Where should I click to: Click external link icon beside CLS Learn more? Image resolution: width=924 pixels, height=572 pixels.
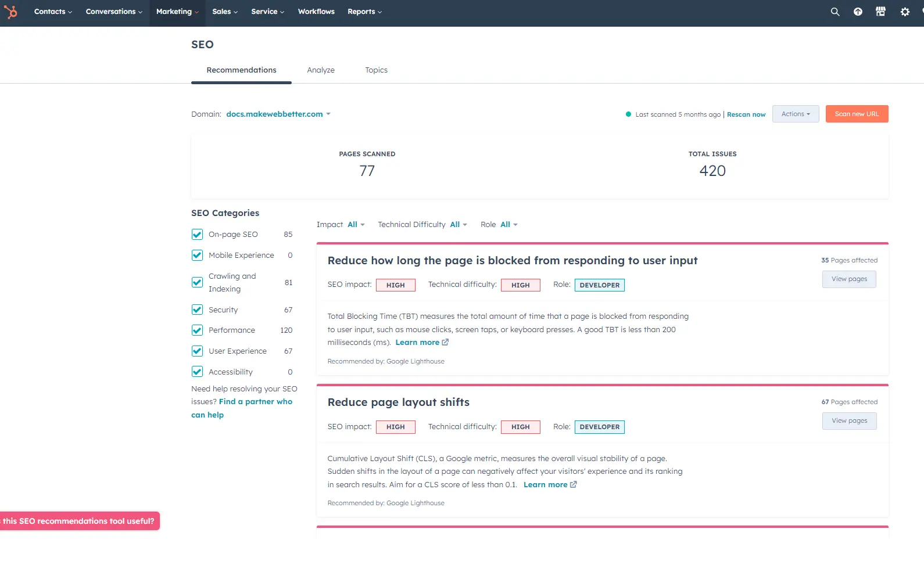pyautogui.click(x=574, y=485)
